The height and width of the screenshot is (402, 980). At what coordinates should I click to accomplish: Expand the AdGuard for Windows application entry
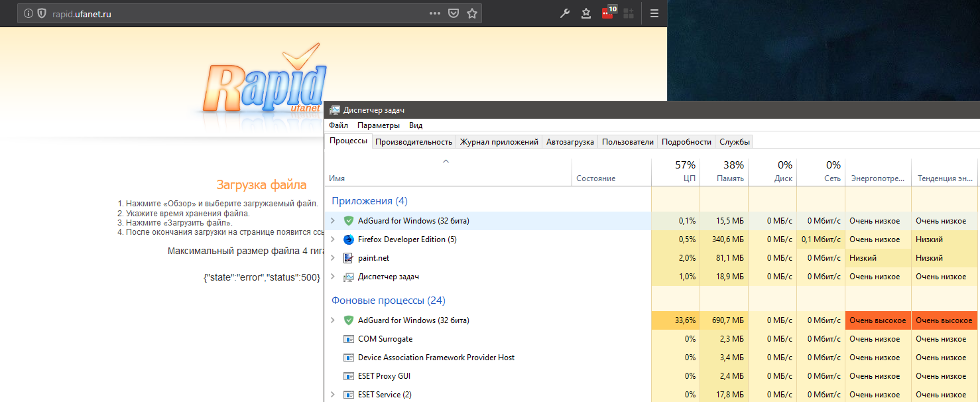[333, 220]
